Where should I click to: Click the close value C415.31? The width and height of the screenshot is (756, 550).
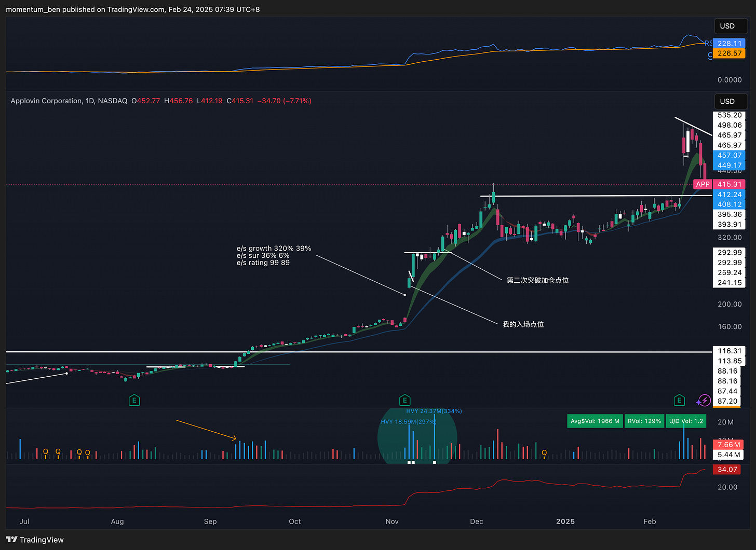tap(240, 101)
